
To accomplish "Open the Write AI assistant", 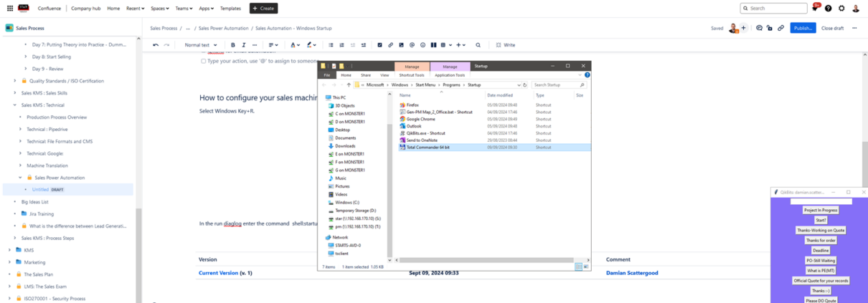I will click(x=506, y=45).
